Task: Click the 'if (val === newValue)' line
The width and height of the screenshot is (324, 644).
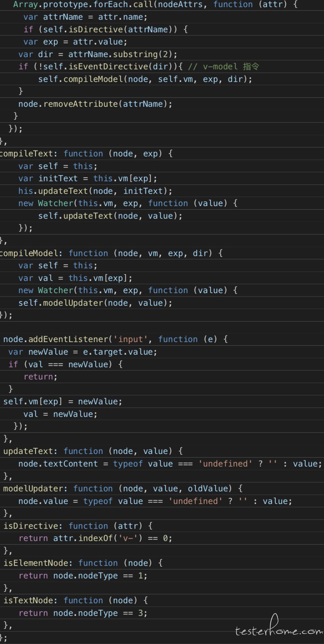Action: (66, 364)
